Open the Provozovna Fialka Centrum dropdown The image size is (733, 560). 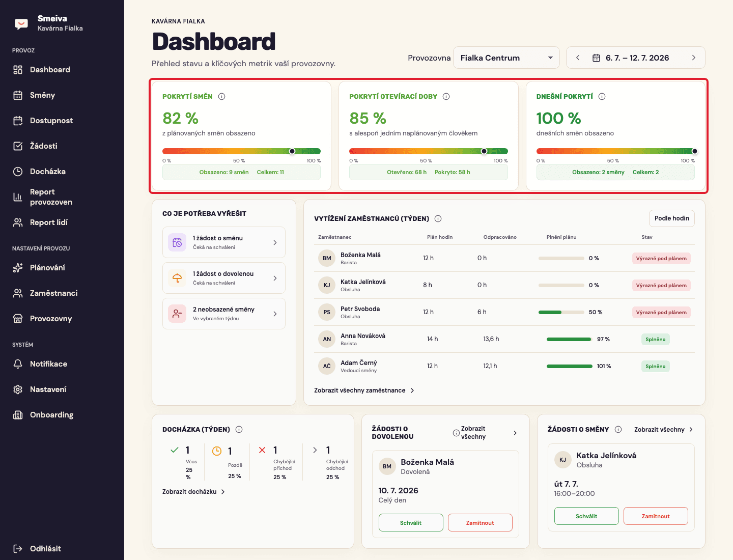click(x=506, y=58)
